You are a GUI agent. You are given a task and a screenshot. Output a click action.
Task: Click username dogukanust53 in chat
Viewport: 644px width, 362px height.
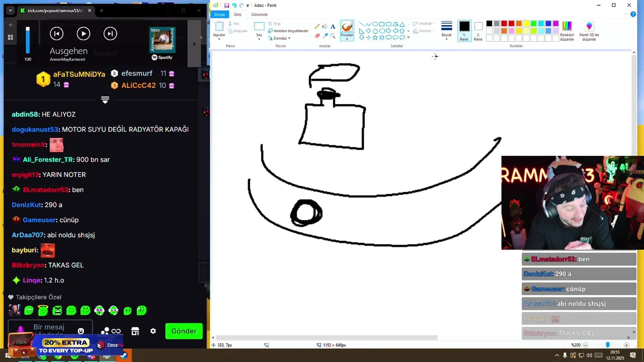point(35,129)
